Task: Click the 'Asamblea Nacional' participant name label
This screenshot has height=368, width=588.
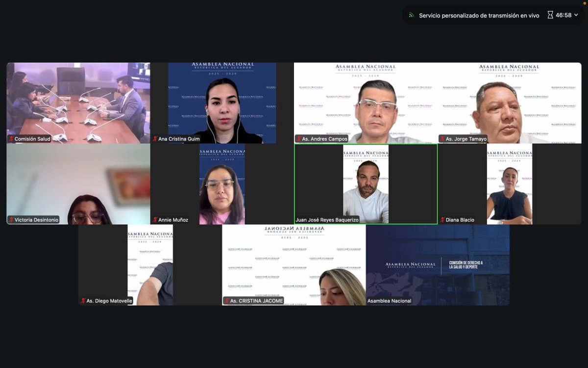Action: pos(390,301)
